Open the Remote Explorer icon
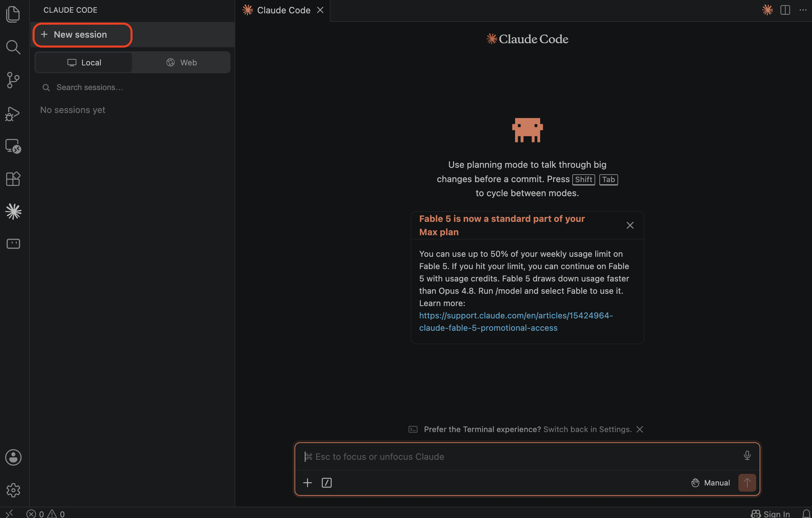The height and width of the screenshot is (518, 812). coord(13,146)
